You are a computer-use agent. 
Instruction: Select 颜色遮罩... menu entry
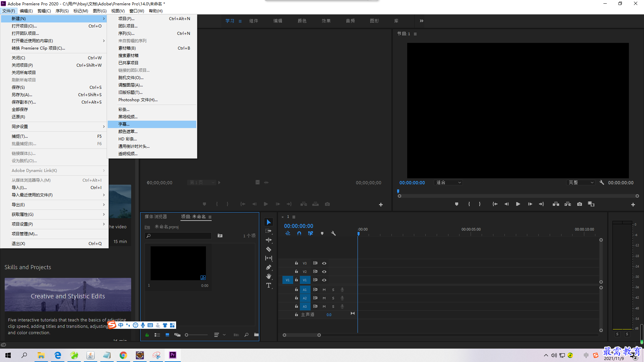(x=152, y=132)
